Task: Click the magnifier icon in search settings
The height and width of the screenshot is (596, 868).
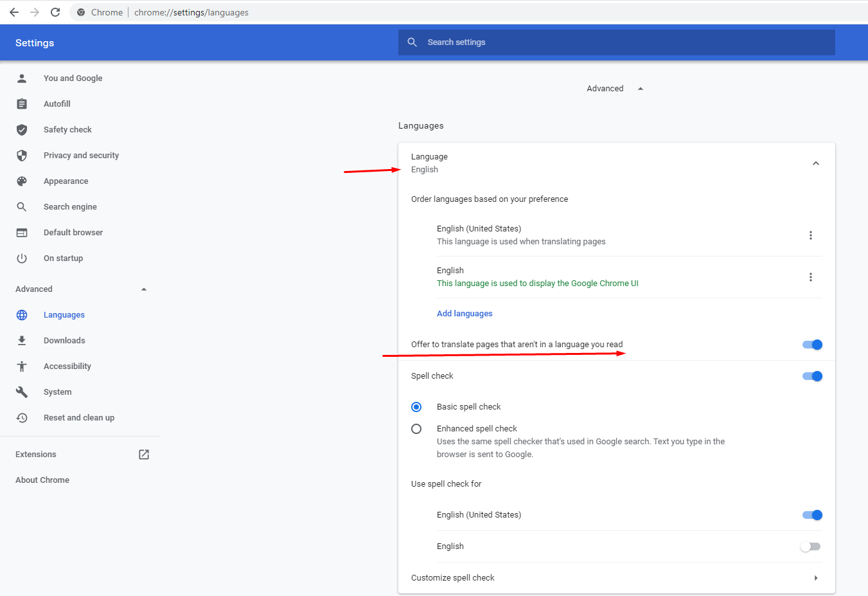Action: (412, 42)
